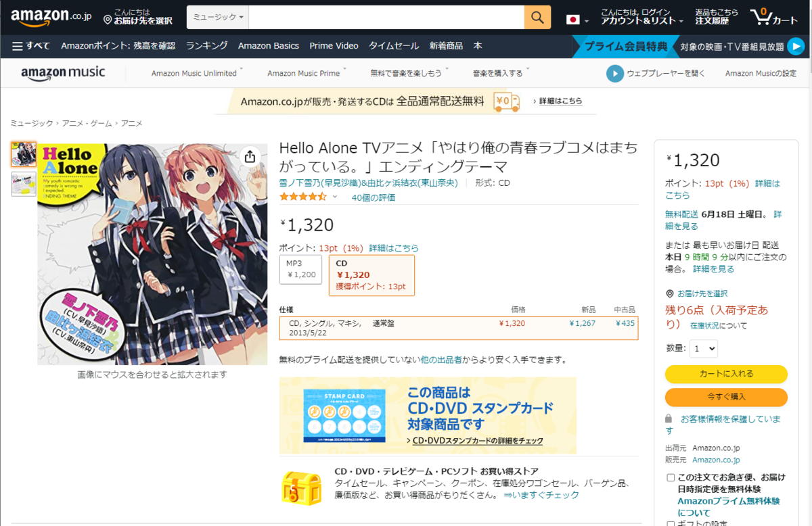
Task: Open タイムセール nav item
Action: [394, 46]
